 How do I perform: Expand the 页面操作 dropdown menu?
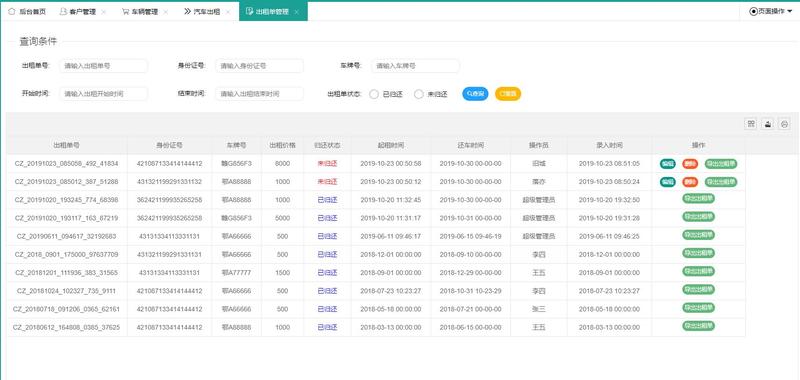pyautogui.click(x=770, y=11)
